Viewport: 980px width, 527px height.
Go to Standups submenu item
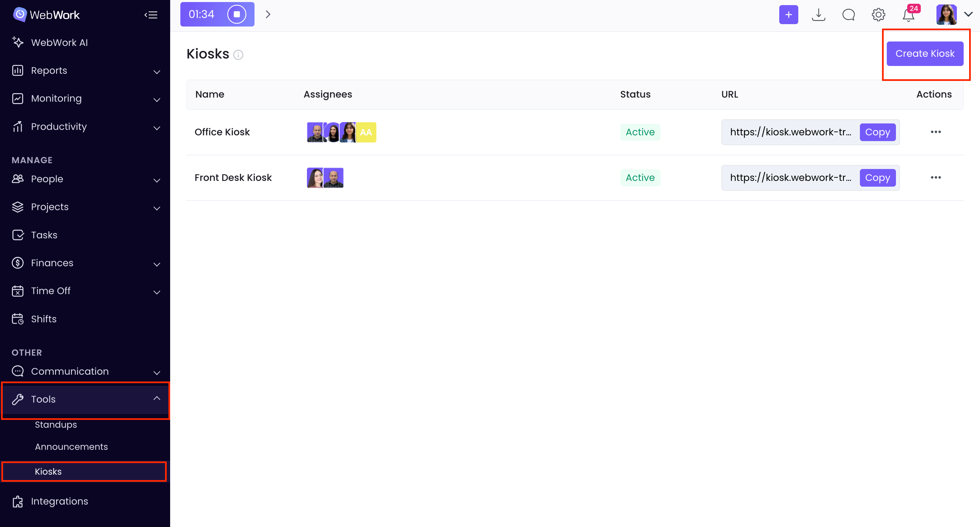pos(56,424)
